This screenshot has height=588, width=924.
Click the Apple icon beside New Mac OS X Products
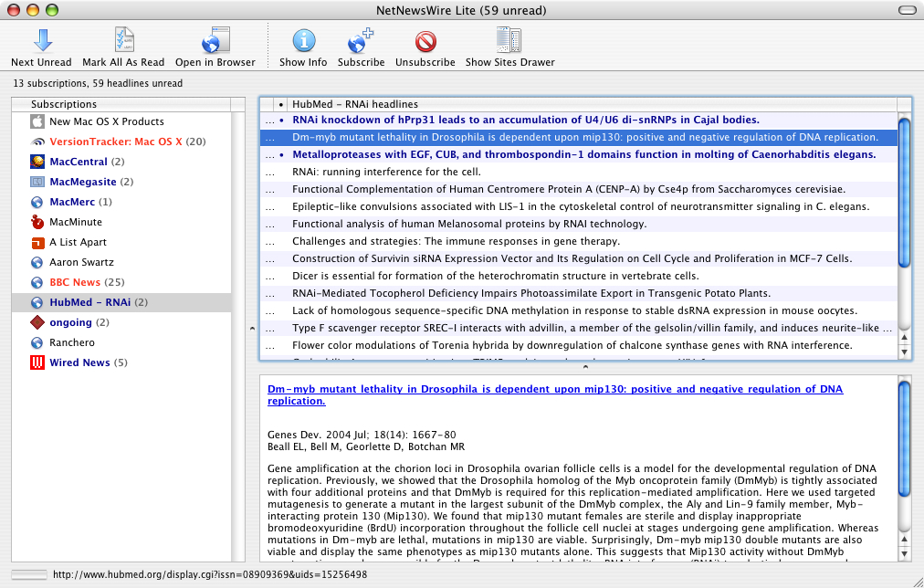(x=37, y=121)
